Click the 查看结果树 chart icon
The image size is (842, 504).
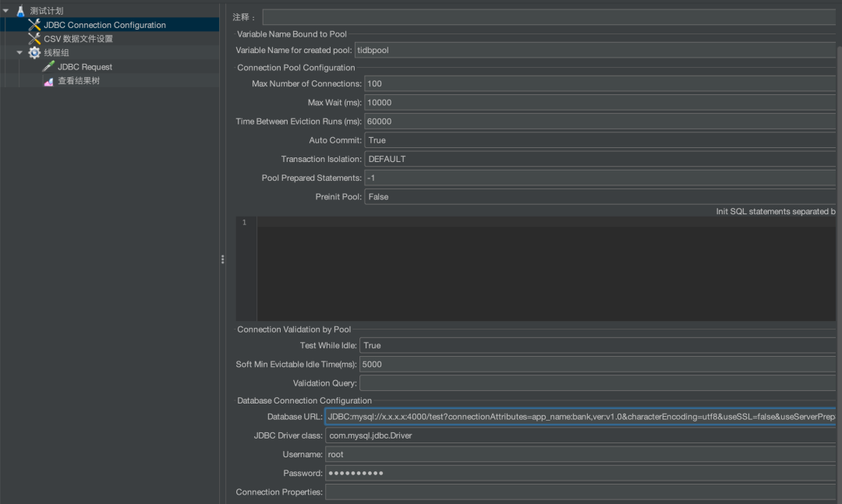pos(48,81)
